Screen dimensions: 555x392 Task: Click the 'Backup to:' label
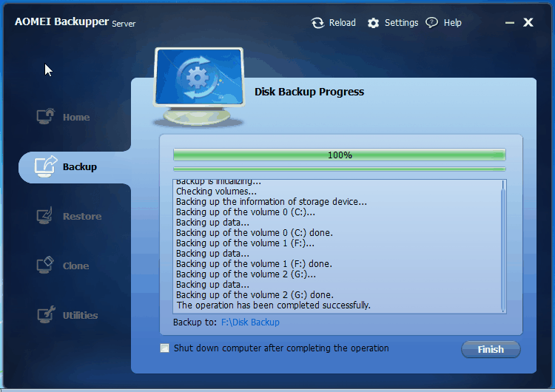coord(195,322)
